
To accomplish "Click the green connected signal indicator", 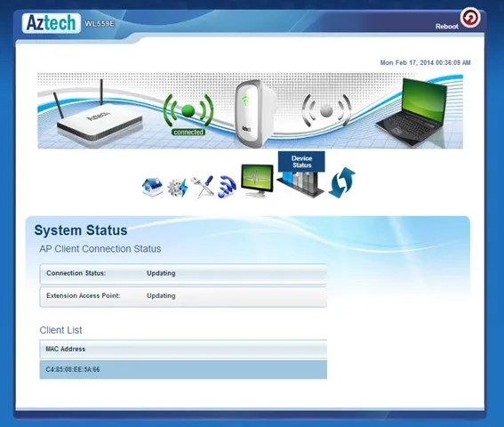I will tap(188, 114).
